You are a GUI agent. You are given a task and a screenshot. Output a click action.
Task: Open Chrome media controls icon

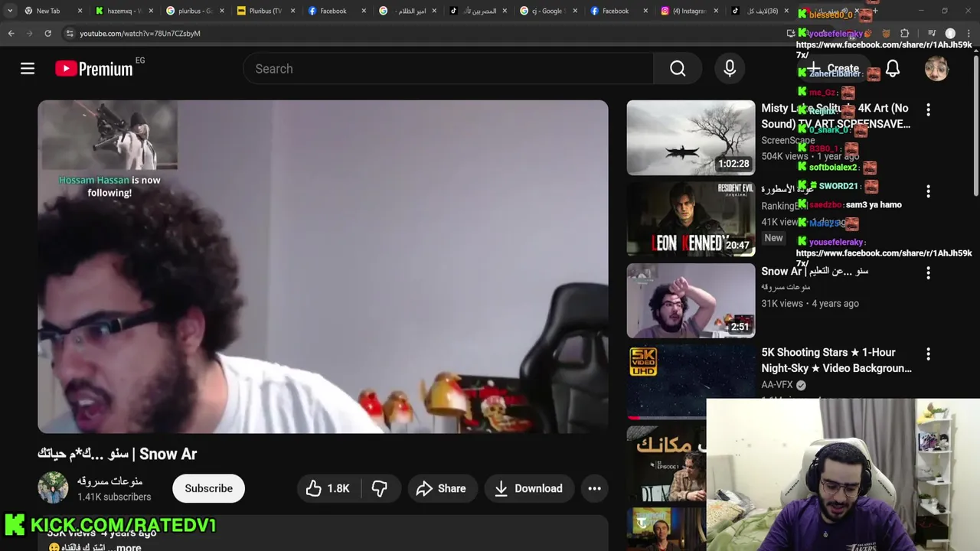click(x=932, y=34)
